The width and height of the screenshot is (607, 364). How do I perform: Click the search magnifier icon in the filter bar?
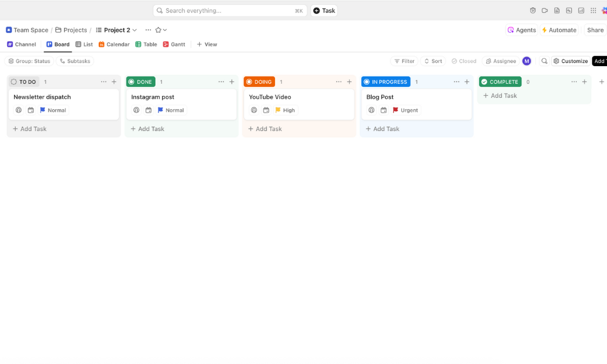pos(544,61)
